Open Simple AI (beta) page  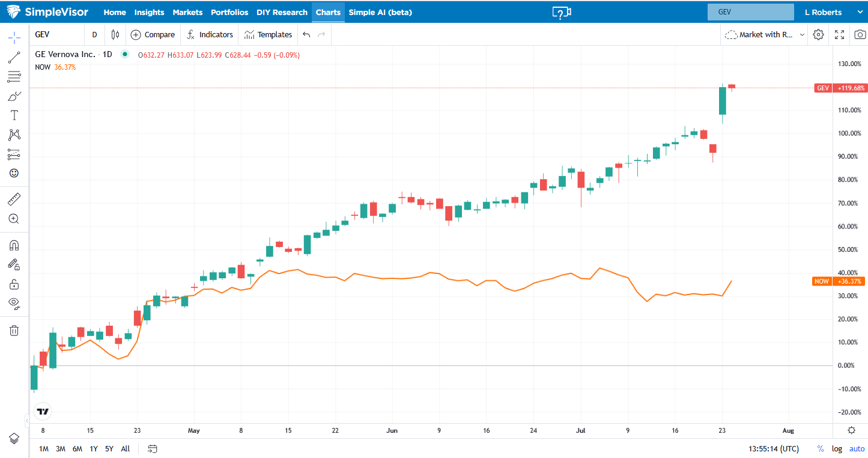[380, 12]
